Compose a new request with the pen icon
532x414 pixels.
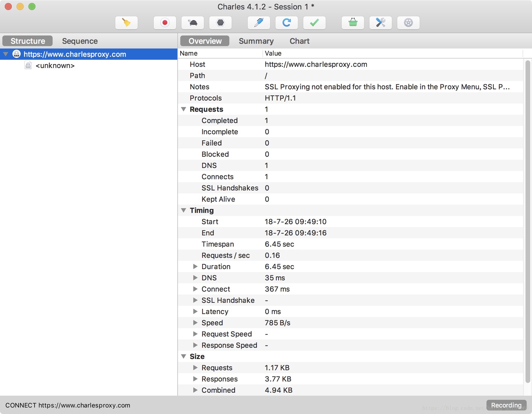point(259,23)
